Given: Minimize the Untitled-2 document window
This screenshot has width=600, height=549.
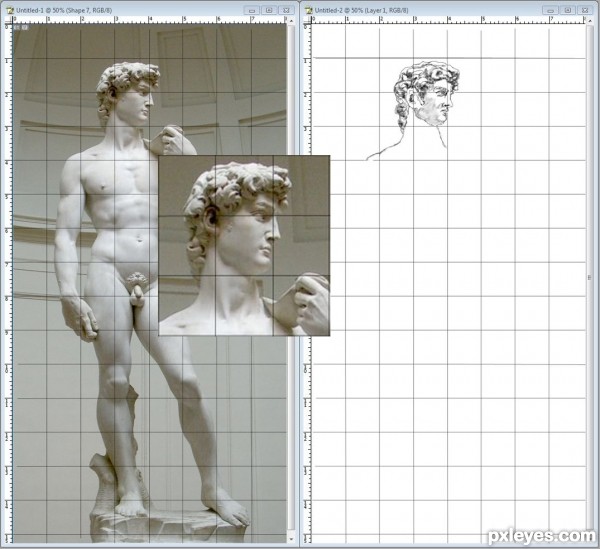Looking at the screenshot, I should (550, 10).
